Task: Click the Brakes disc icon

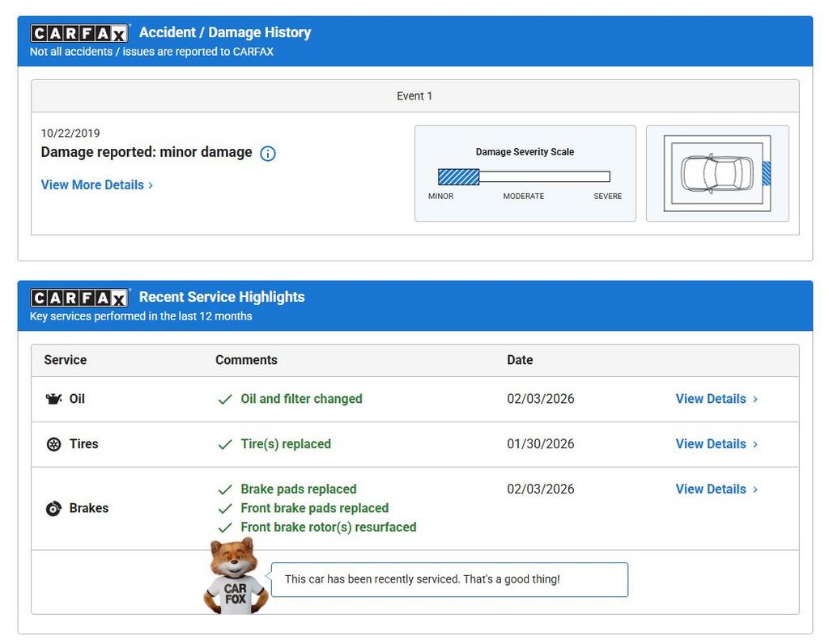Action: point(53,509)
